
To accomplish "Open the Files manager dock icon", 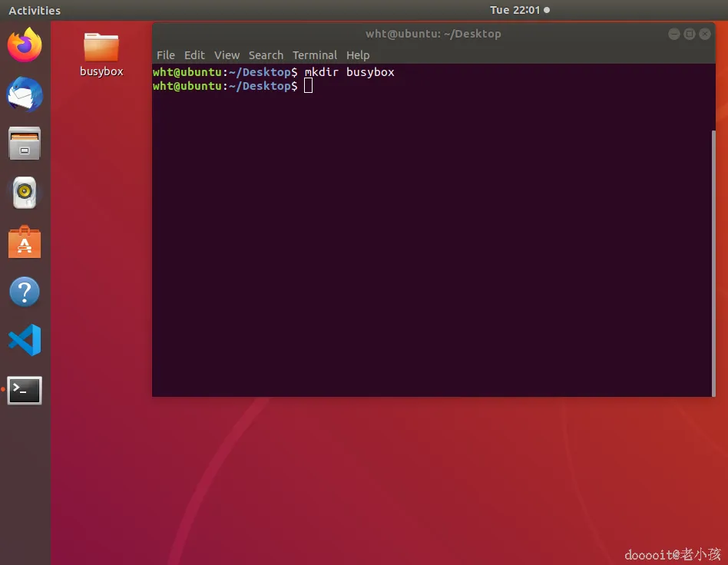I will [x=25, y=144].
